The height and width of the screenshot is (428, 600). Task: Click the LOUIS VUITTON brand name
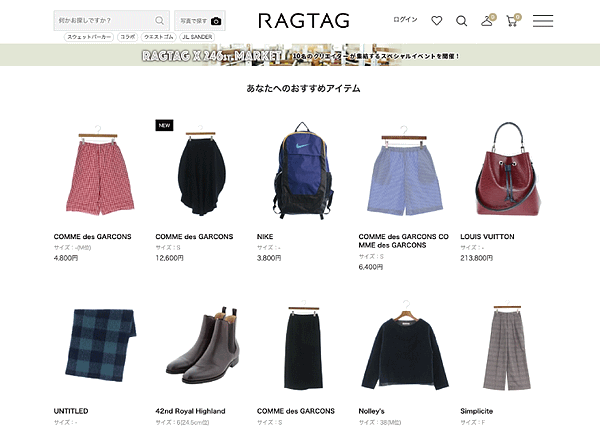[487, 237]
